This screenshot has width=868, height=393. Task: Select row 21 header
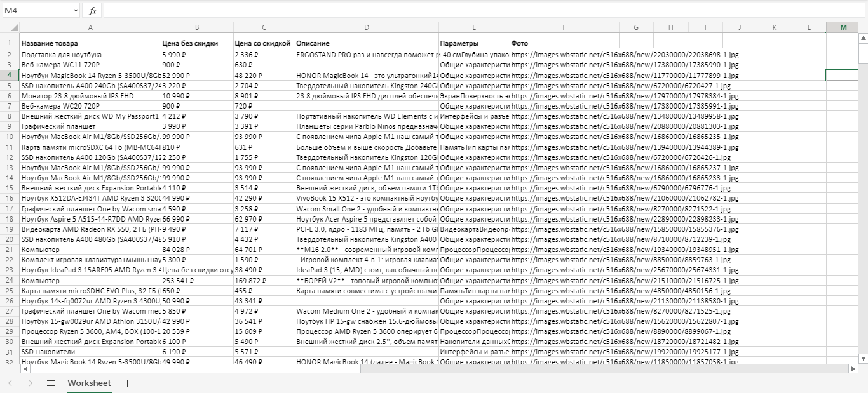coord(10,250)
